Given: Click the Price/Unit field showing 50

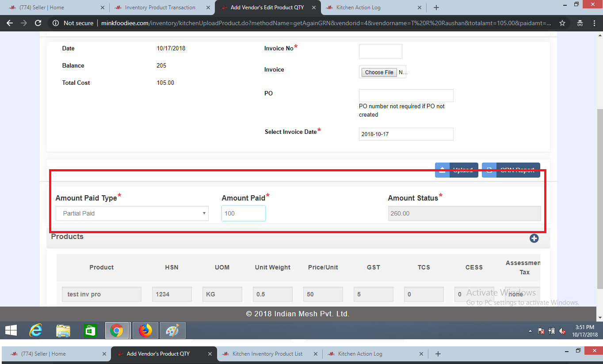Looking at the screenshot, I should point(323,294).
